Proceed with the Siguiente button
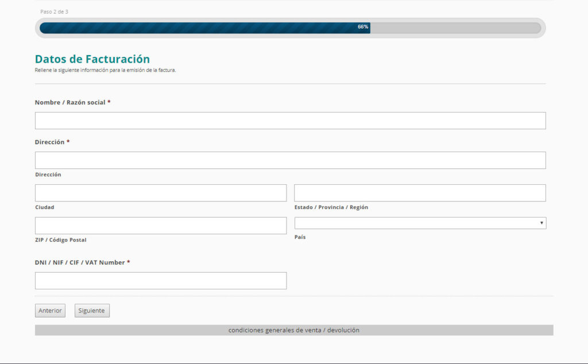Viewport: 588px width, 364px height. click(x=92, y=311)
